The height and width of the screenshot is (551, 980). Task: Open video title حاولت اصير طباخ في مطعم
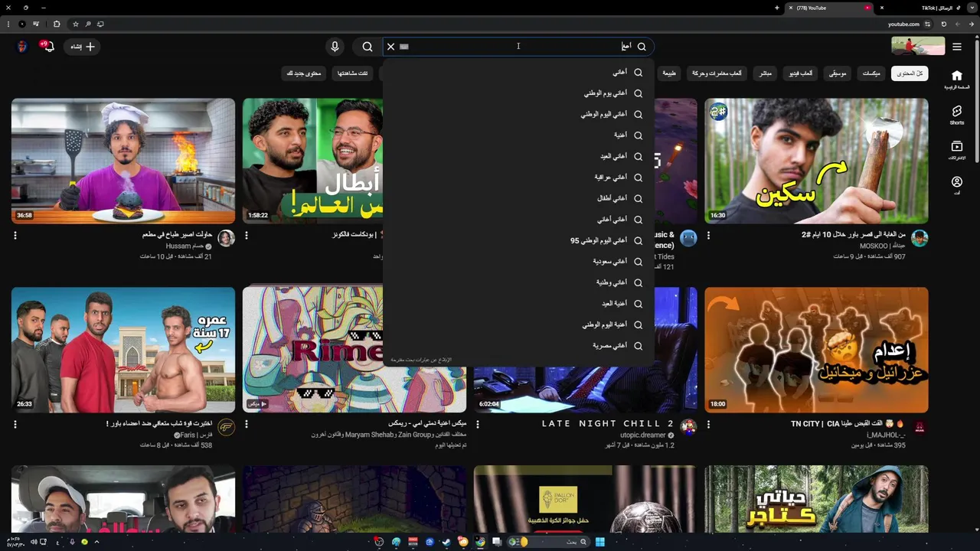(x=177, y=234)
